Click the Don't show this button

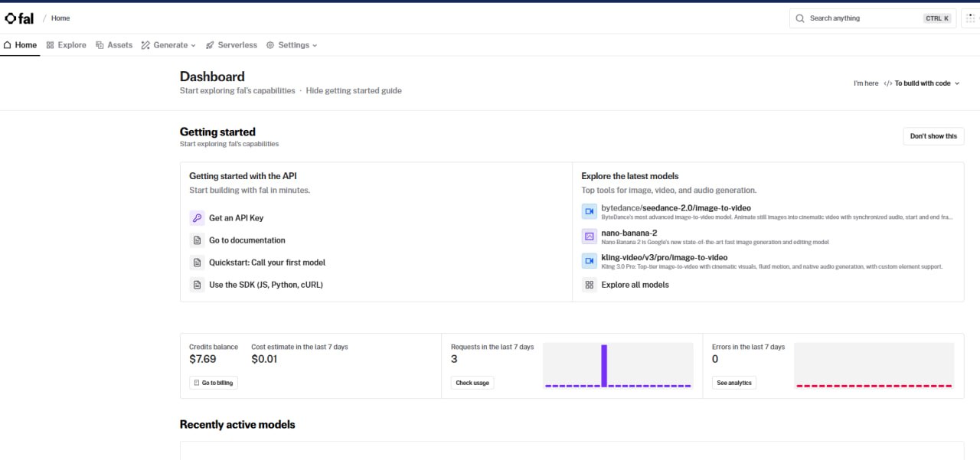933,136
